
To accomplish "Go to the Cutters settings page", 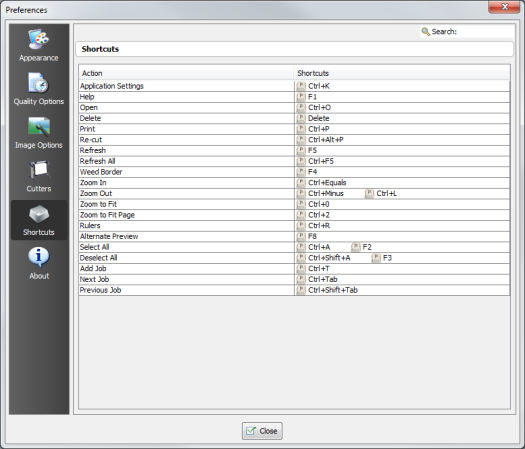I will pos(39,176).
